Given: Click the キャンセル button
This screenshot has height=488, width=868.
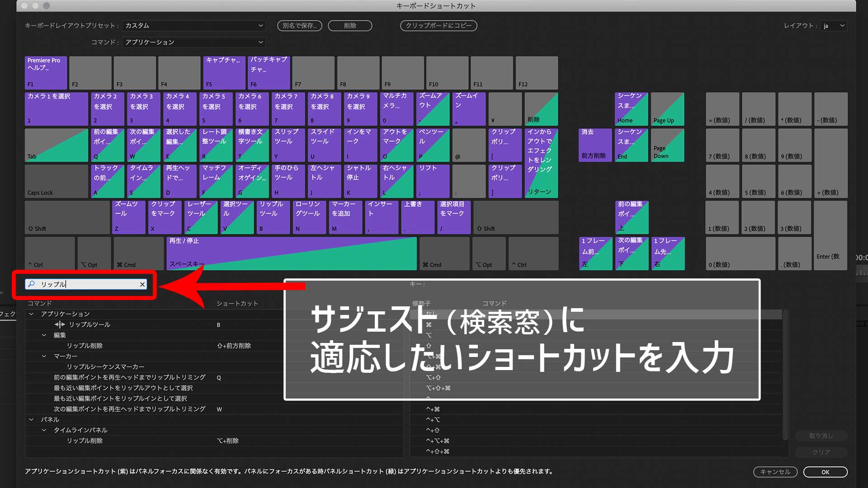Looking at the screenshot, I should 775,472.
